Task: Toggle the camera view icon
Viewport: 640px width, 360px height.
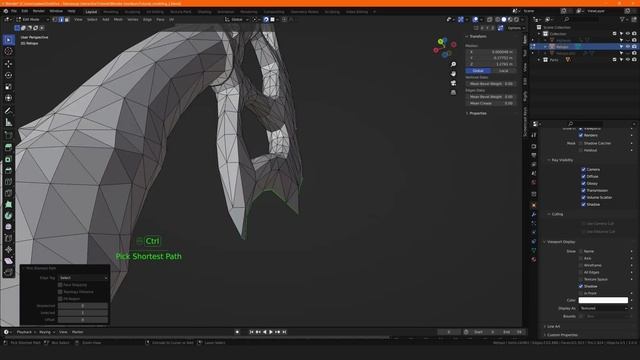Action: 453,83
